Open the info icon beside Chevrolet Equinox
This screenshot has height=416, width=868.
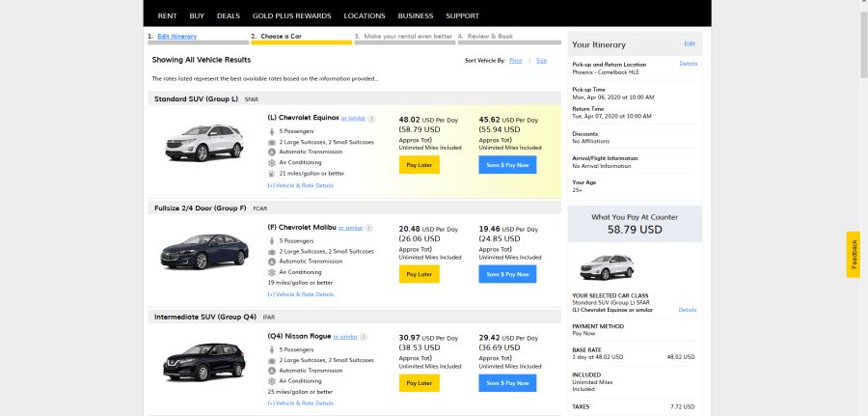(x=371, y=118)
